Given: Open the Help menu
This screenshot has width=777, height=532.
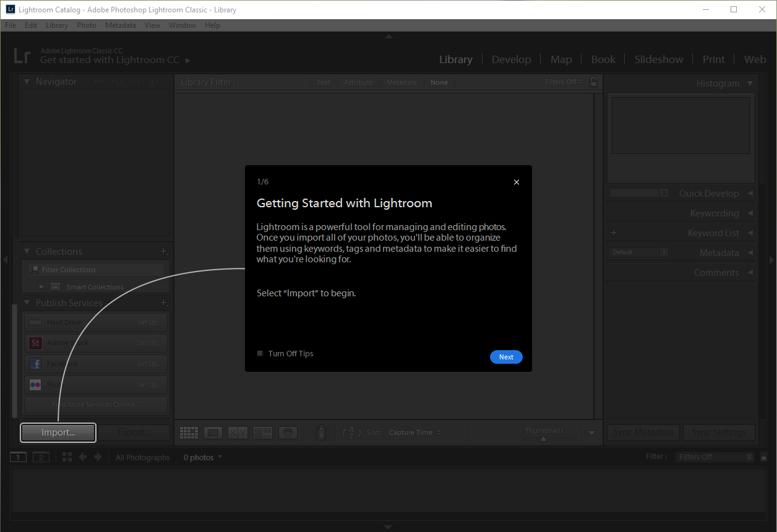Looking at the screenshot, I should 212,25.
